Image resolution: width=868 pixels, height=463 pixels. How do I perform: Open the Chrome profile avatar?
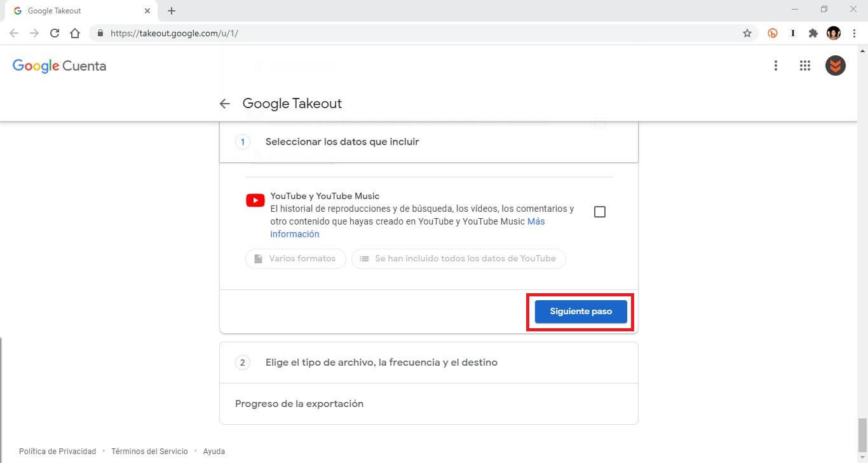[x=834, y=33]
